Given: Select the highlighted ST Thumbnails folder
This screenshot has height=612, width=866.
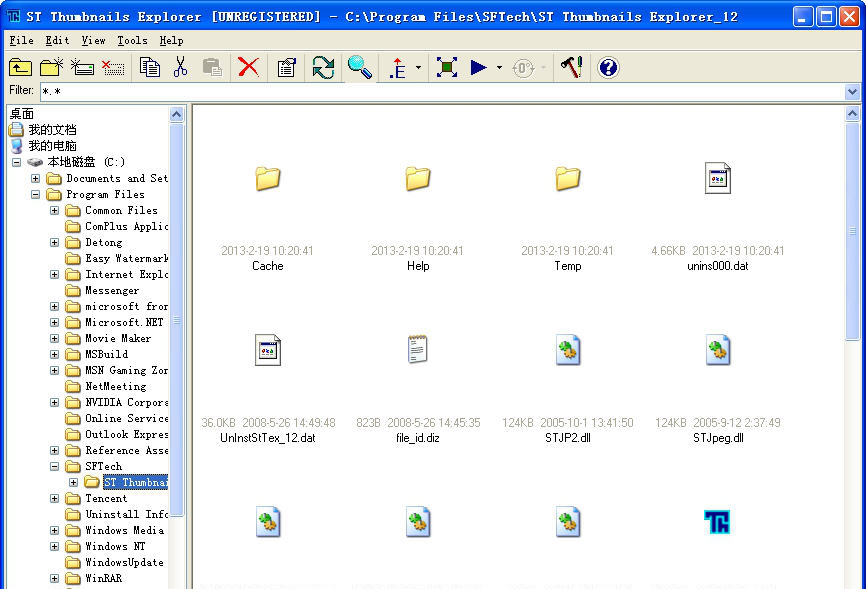Looking at the screenshot, I should tap(135, 483).
